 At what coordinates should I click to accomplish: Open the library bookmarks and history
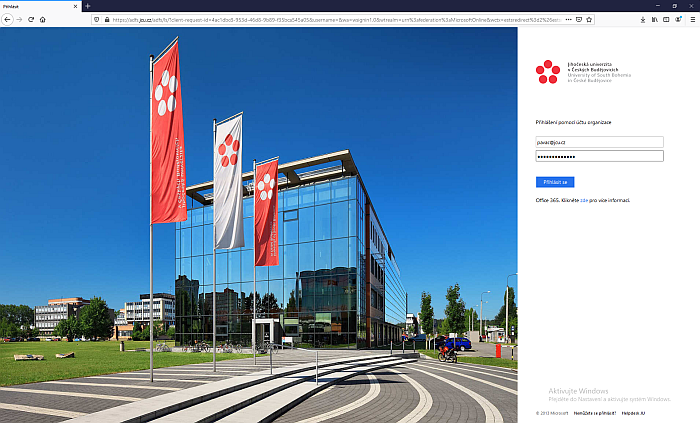[x=654, y=20]
